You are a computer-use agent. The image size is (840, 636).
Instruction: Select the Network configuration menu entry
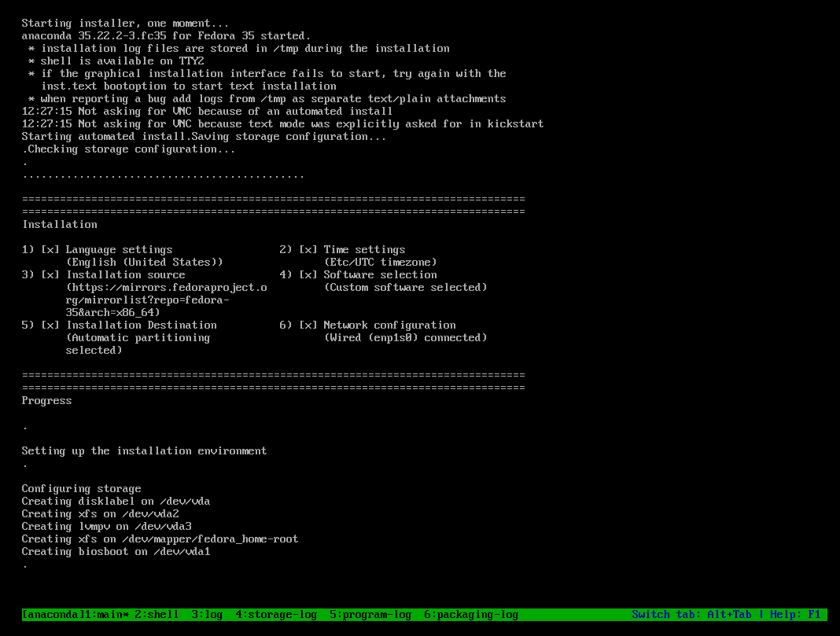point(389,325)
